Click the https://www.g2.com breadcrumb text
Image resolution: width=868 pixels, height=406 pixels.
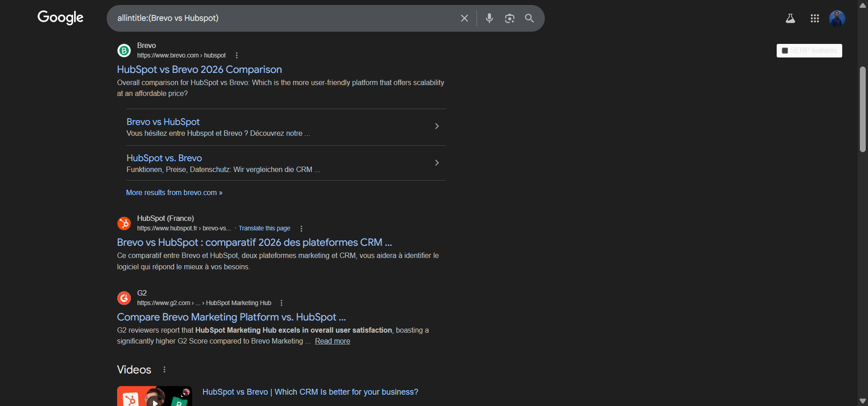coord(204,303)
